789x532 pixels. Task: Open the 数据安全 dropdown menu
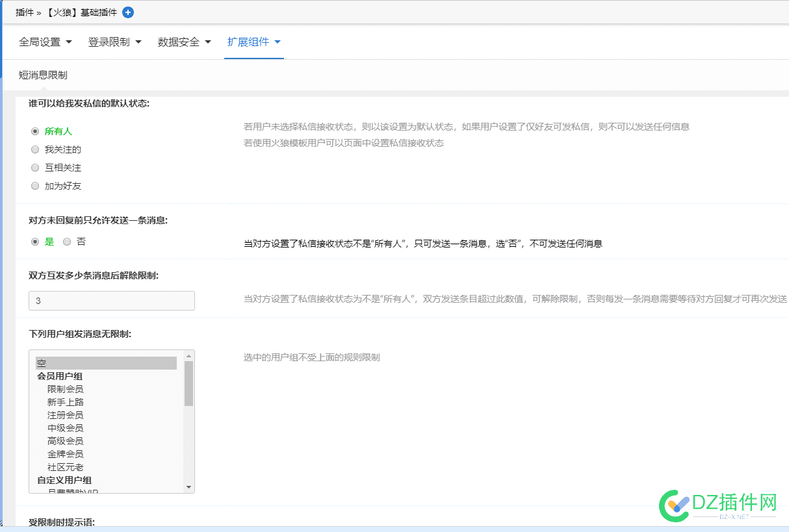point(185,42)
